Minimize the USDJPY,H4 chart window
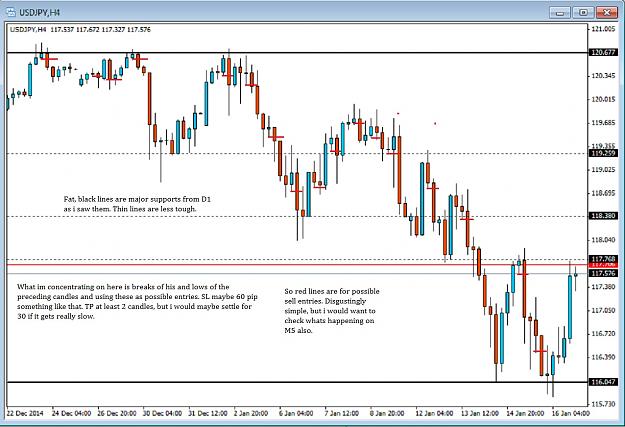Image resolution: width=625 pixels, height=427 pixels. click(560, 13)
